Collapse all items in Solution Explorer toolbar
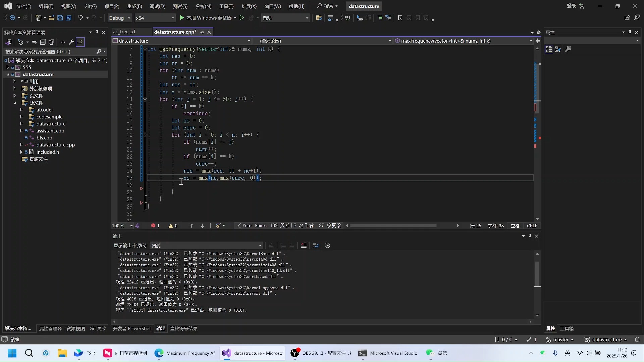Screen dimensions: 644x362 (x=43, y=42)
